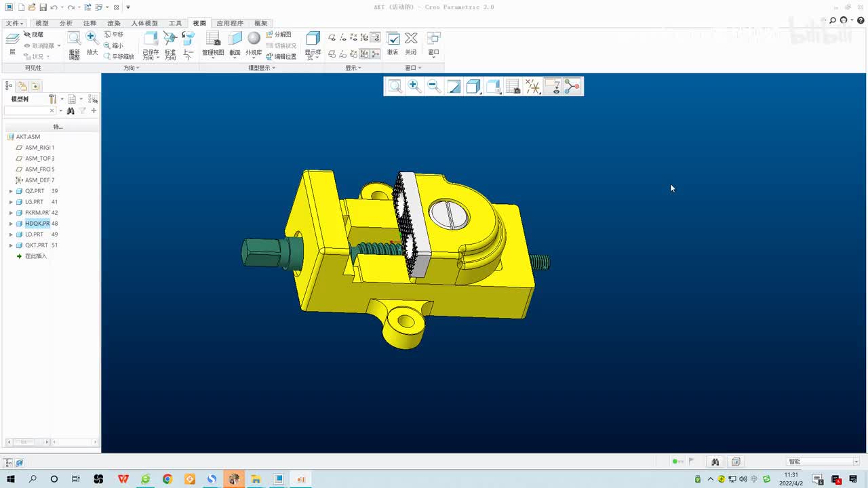Image resolution: width=868 pixels, height=488 pixels.
Task: Expand the 窗口 group label menu
Action: click(x=413, y=68)
